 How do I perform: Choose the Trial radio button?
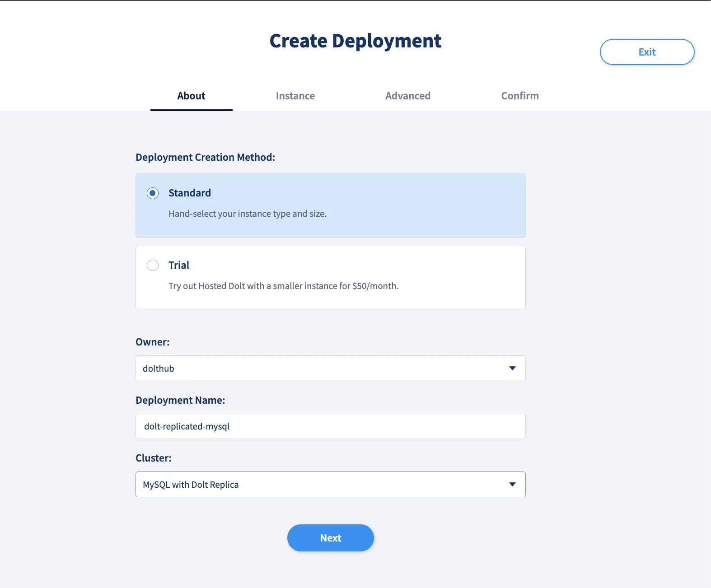pyautogui.click(x=153, y=265)
